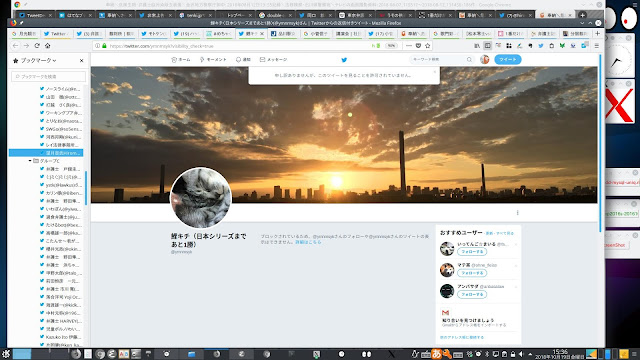Bookmark this page with star icon
640x360 pixels.
(x=428, y=46)
